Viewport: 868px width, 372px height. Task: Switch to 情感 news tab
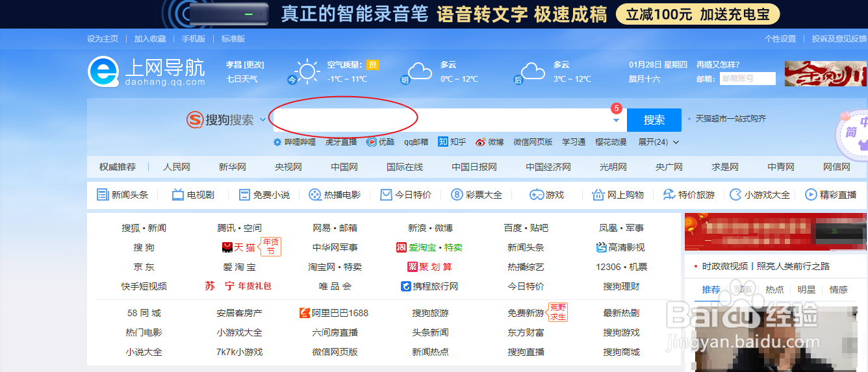click(x=839, y=290)
